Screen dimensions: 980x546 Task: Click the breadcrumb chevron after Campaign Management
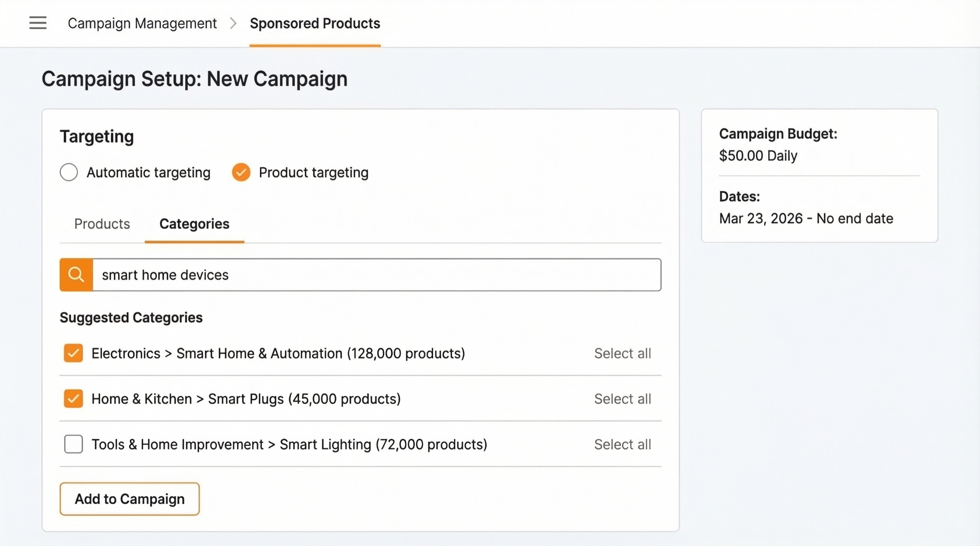coord(233,23)
